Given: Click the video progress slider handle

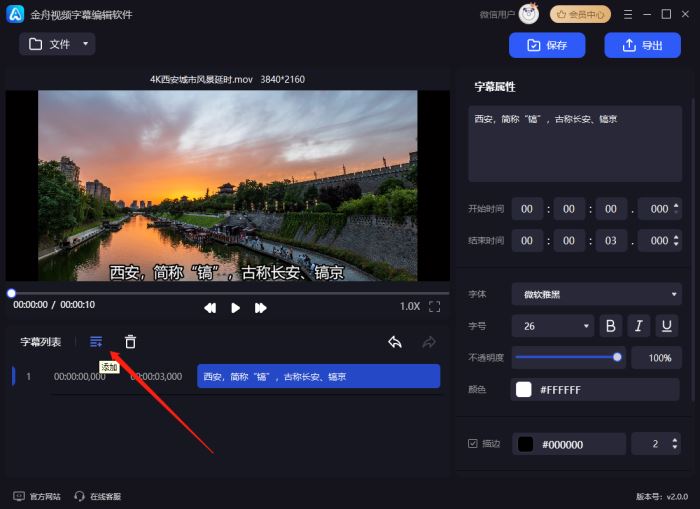Looking at the screenshot, I should pyautogui.click(x=12, y=293).
